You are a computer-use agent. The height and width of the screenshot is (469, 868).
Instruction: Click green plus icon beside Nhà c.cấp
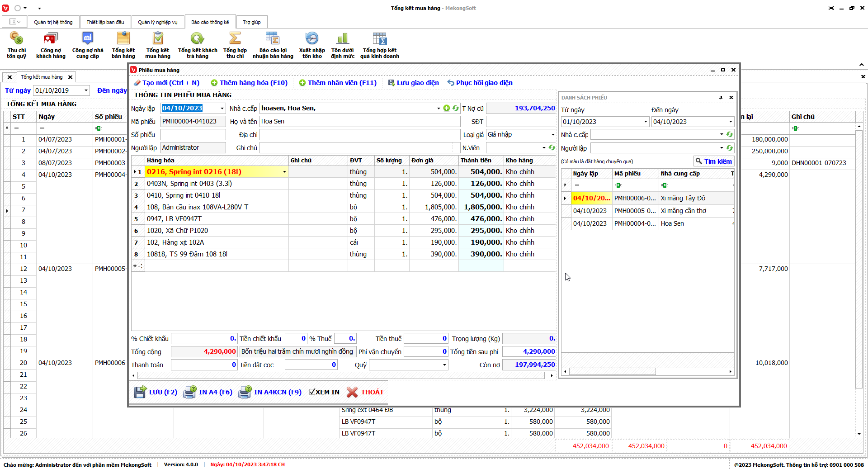click(447, 108)
